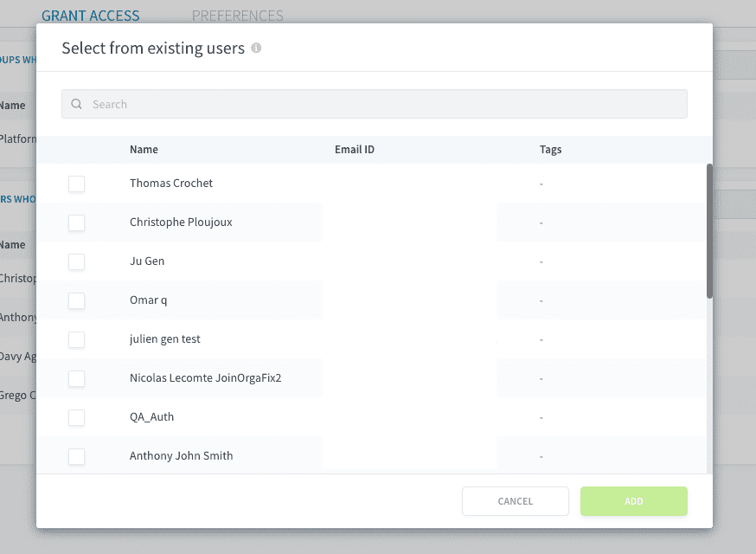Click the Tags column header
Screen dimensions: 756x554
click(x=551, y=150)
